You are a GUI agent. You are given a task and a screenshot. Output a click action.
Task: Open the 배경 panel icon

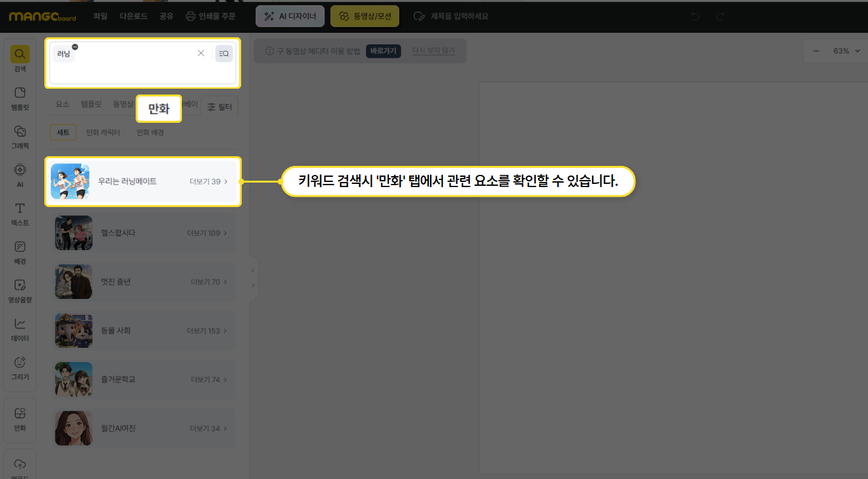[20, 251]
